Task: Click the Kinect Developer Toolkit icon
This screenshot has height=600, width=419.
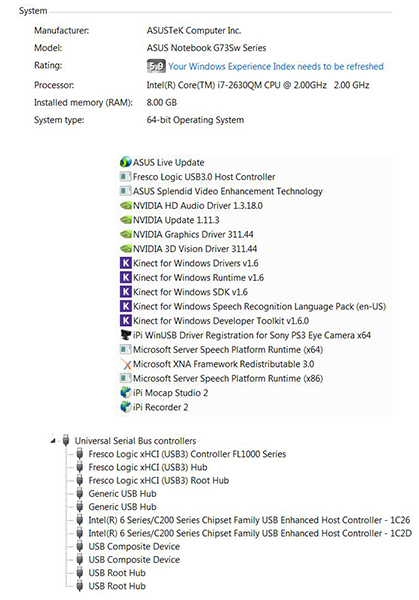Action: (126, 321)
